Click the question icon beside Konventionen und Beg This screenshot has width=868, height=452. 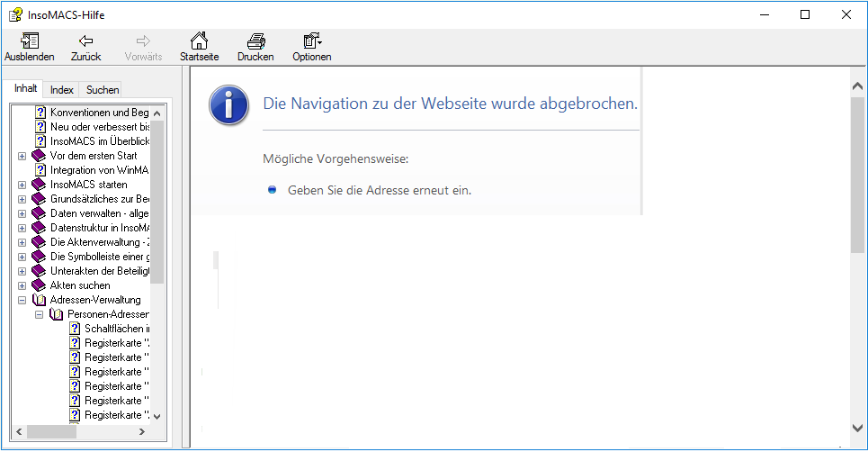[40, 113]
